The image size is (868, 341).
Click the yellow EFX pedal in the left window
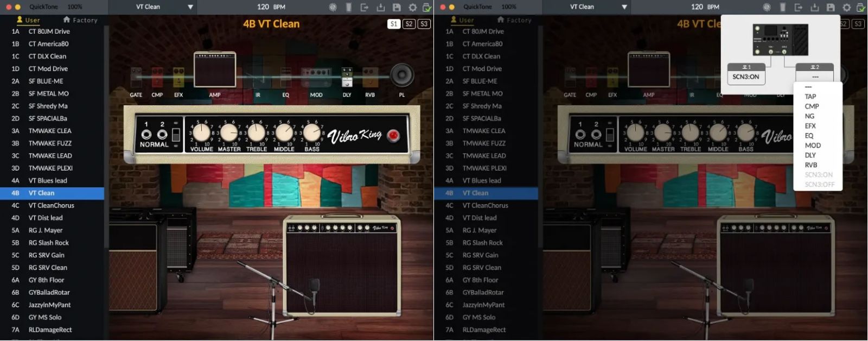pos(178,78)
